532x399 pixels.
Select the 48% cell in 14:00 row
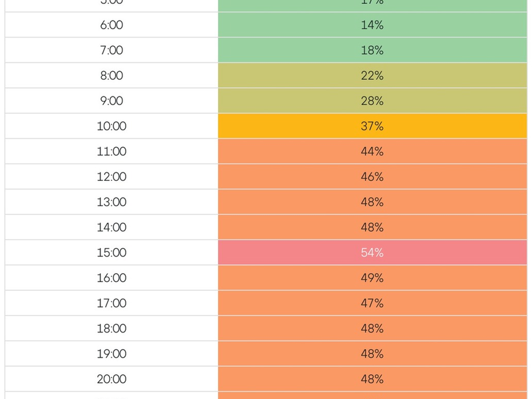372,227
